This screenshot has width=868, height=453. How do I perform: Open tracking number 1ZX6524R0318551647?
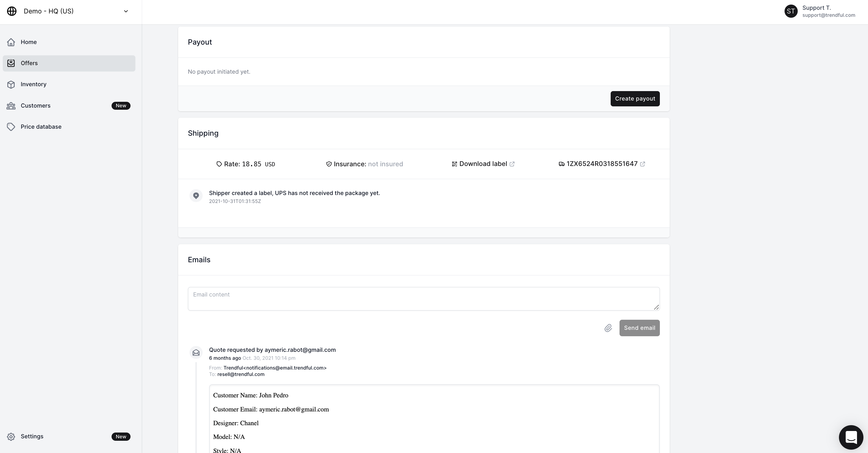click(602, 164)
